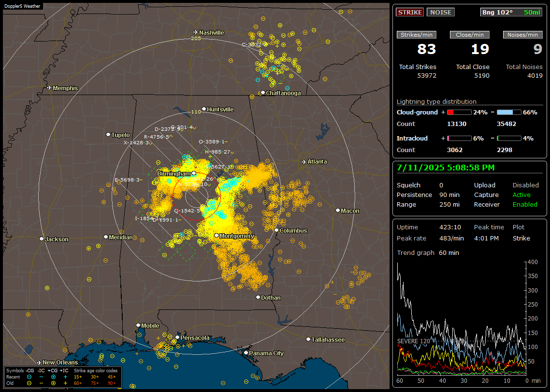This screenshot has width=550, height=392.
Task: Click the red Cloud-ground positive percentage bar
Action: [x=459, y=112]
